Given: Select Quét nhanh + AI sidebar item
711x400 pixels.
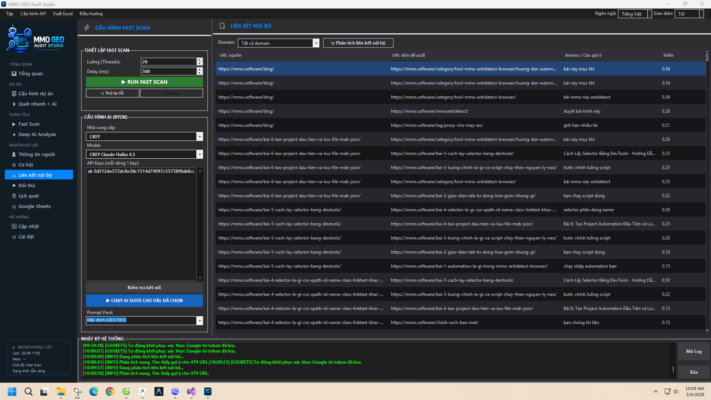Looking at the screenshot, I should click(37, 104).
